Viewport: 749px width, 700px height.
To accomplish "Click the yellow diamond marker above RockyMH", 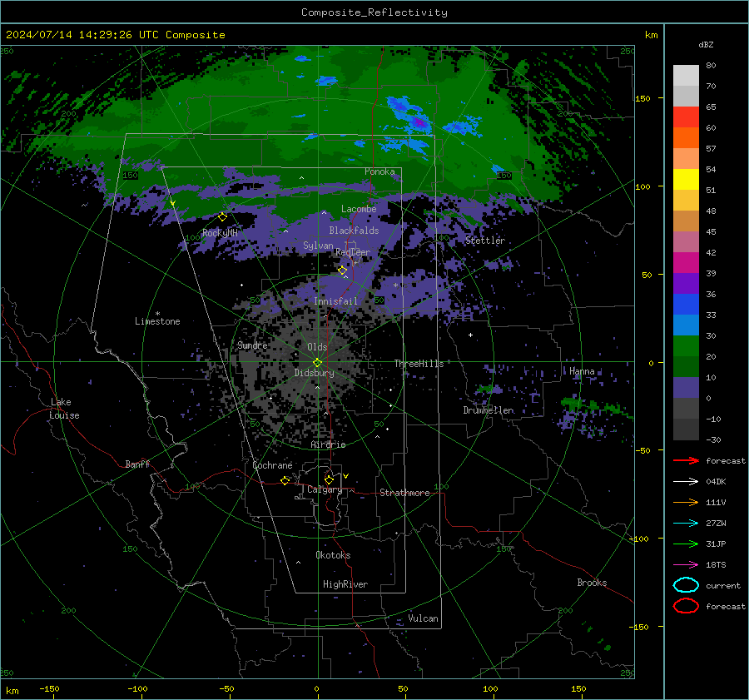I will tap(222, 217).
